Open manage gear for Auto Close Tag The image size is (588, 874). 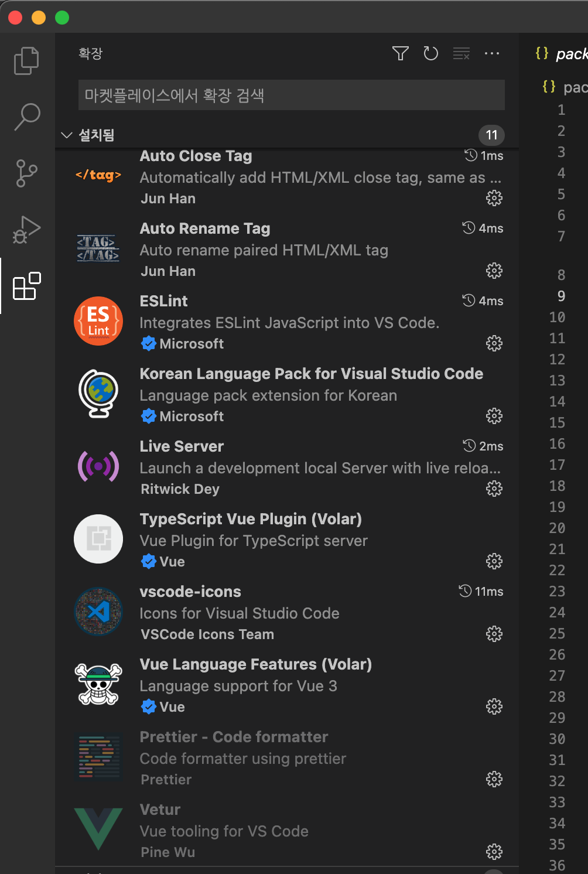[494, 198]
